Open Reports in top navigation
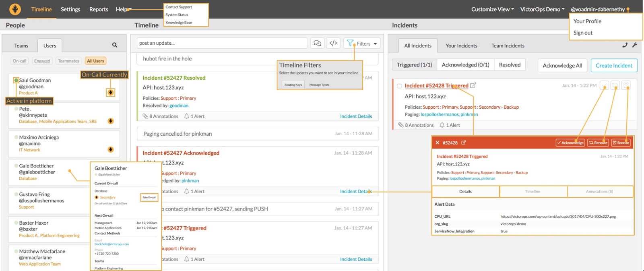Screen dimensions: 644x271 [99, 9]
